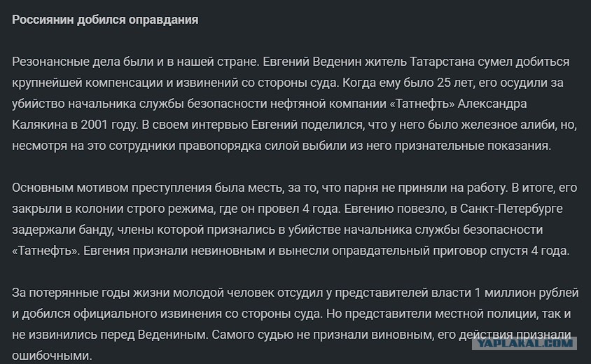Click the name 'Евгений Веденин' in first paragraph

pos(312,62)
